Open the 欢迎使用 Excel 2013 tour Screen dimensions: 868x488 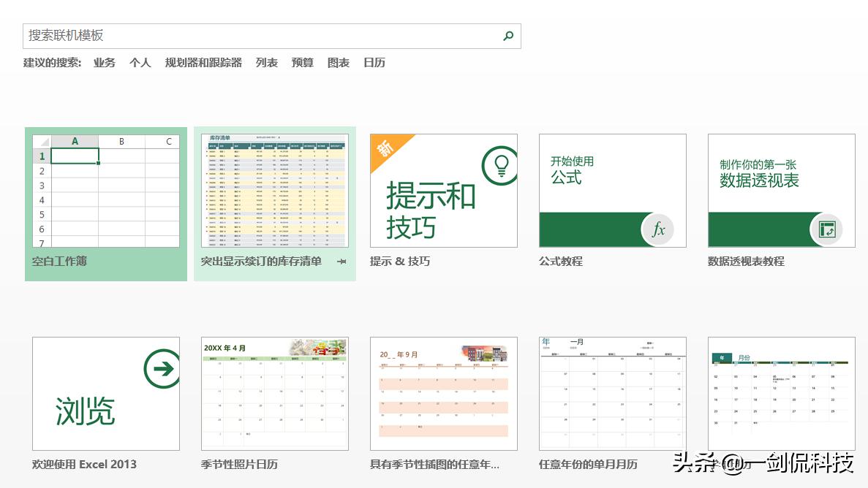pyautogui.click(x=105, y=393)
